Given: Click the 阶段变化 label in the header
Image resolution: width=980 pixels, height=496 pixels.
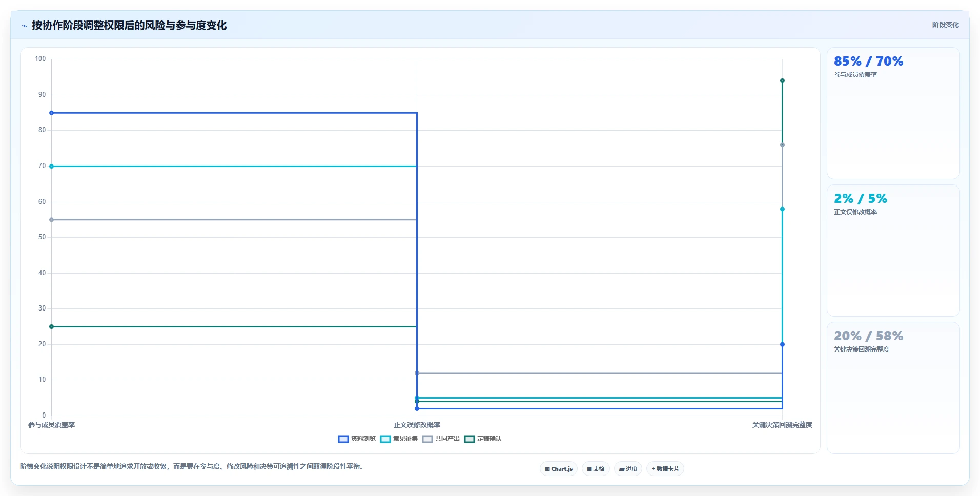Looking at the screenshot, I should (945, 25).
